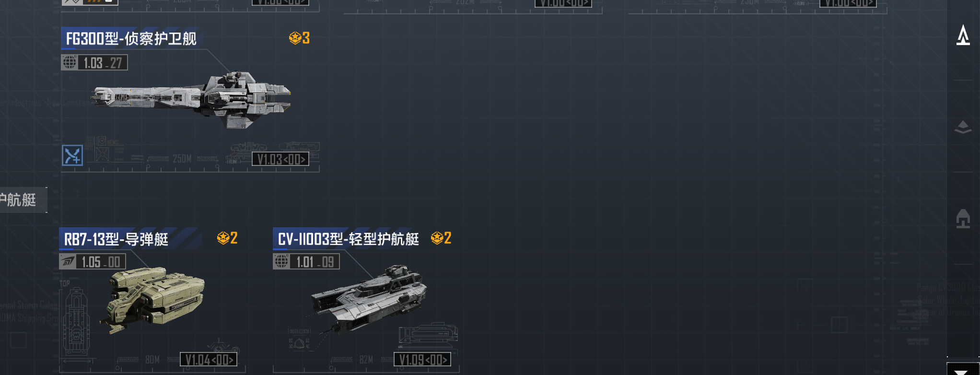Select the layered ship icon in right sidebar
Image resolution: width=980 pixels, height=375 pixels.
point(963,127)
